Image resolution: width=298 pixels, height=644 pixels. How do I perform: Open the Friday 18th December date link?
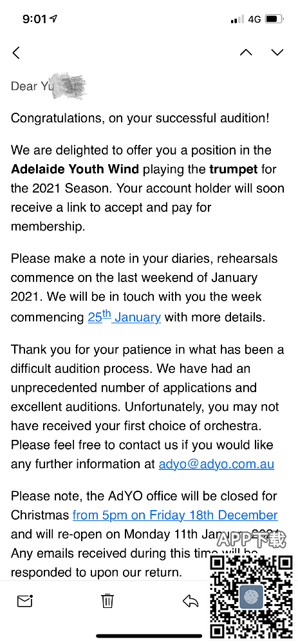tap(175, 515)
